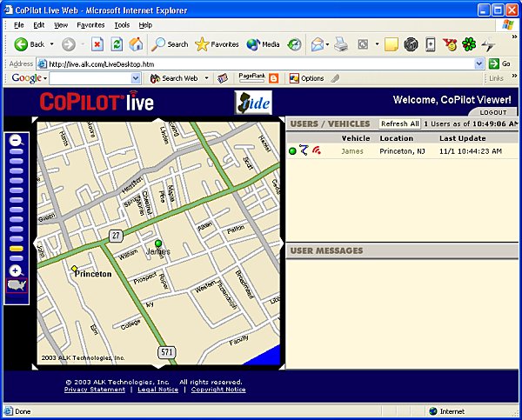Open Copyright Notice link

(218, 390)
